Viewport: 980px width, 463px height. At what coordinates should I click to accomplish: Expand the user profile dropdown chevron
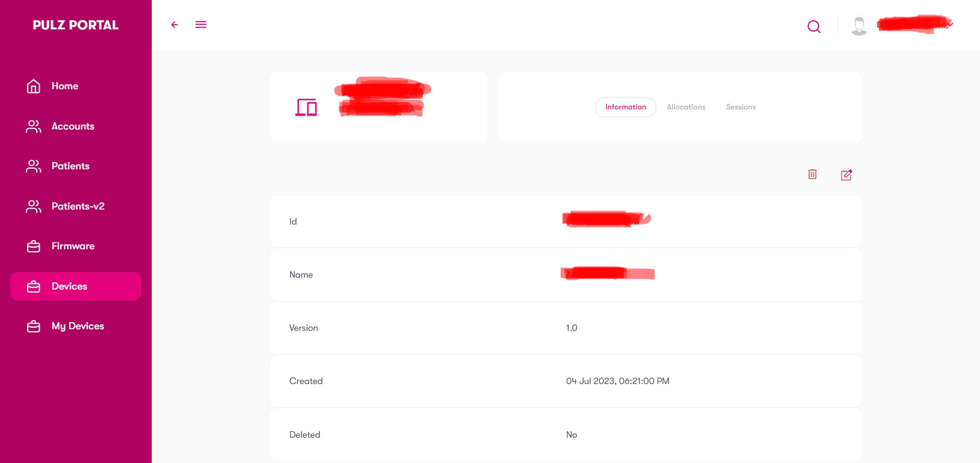coord(950,24)
